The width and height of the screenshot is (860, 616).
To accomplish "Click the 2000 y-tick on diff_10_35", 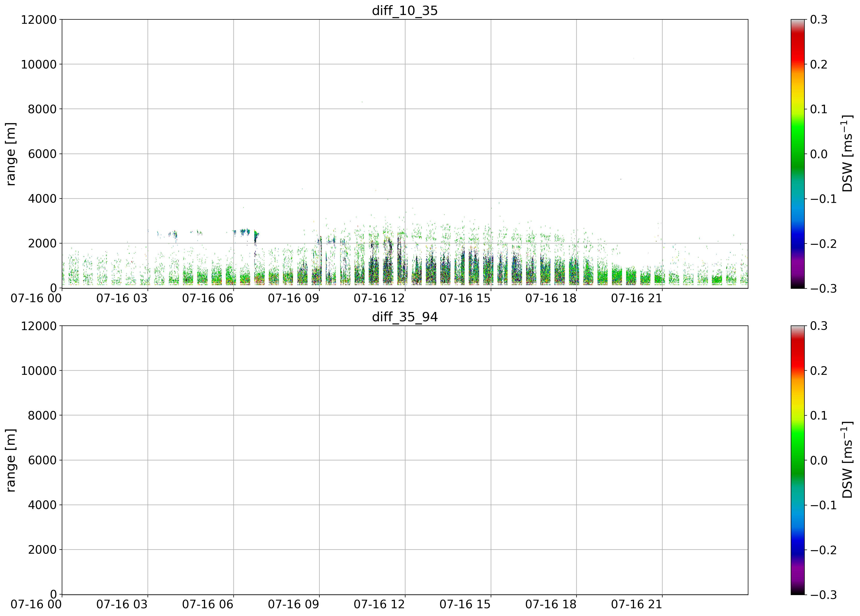I will coord(42,244).
